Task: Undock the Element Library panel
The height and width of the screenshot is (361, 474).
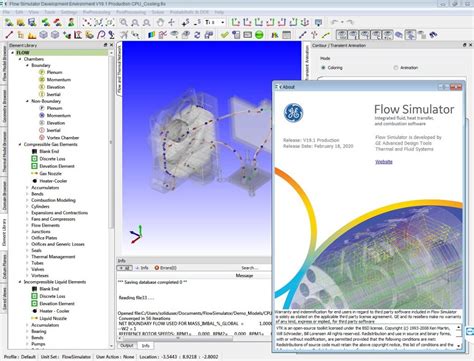Action: point(105,45)
